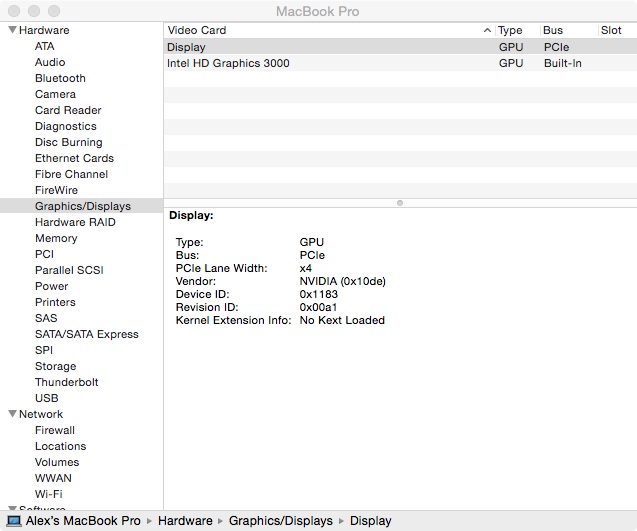Click the Device ID value 0x1183
Image resolution: width=637 pixels, height=531 pixels.
(318, 294)
